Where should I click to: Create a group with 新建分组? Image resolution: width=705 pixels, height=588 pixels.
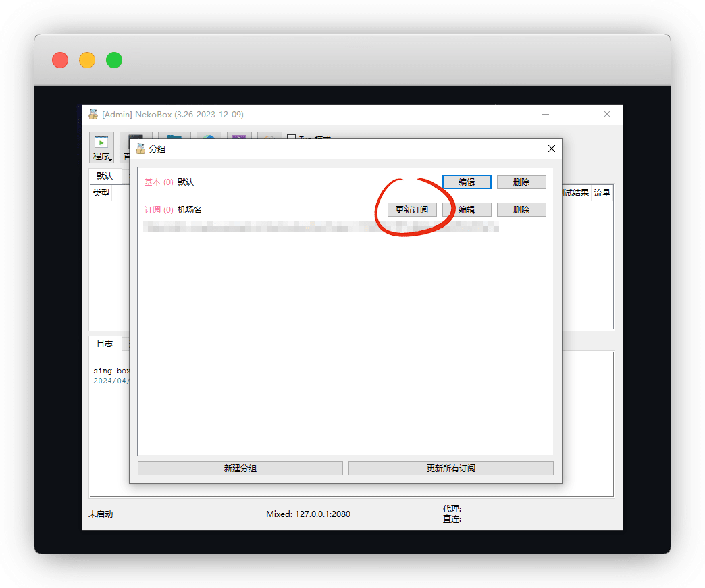pos(240,468)
